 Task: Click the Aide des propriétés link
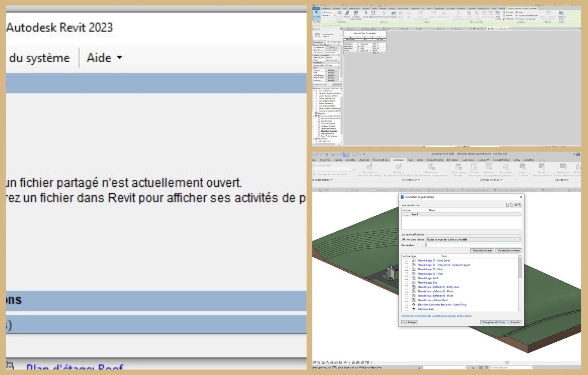tap(320, 84)
